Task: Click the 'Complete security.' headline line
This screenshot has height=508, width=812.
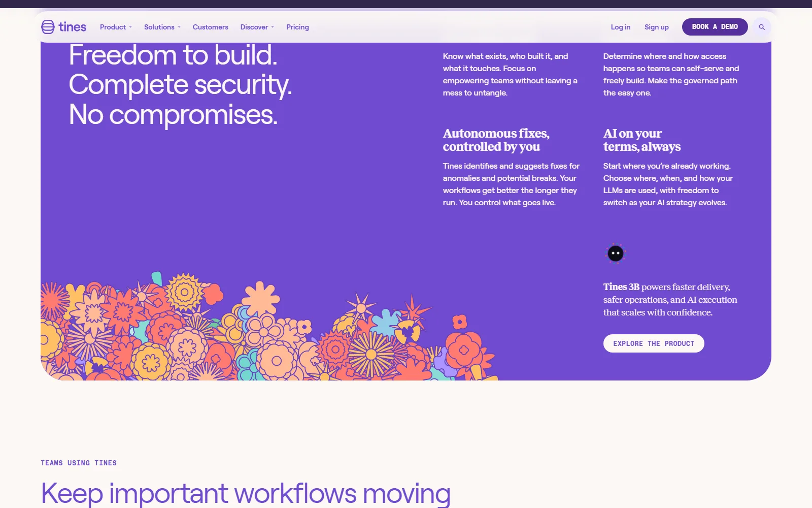Action: pyautogui.click(x=180, y=85)
